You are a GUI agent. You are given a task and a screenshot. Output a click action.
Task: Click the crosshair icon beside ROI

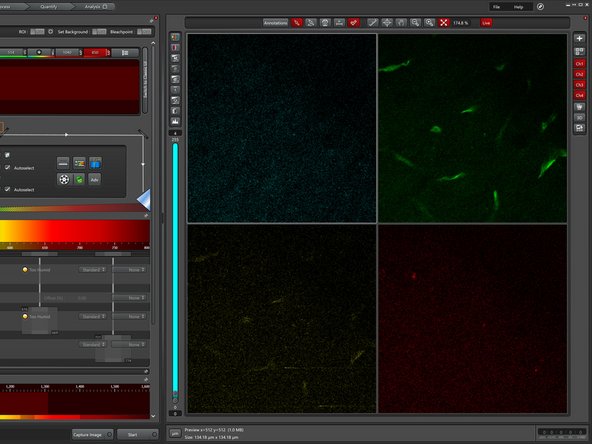[51, 32]
